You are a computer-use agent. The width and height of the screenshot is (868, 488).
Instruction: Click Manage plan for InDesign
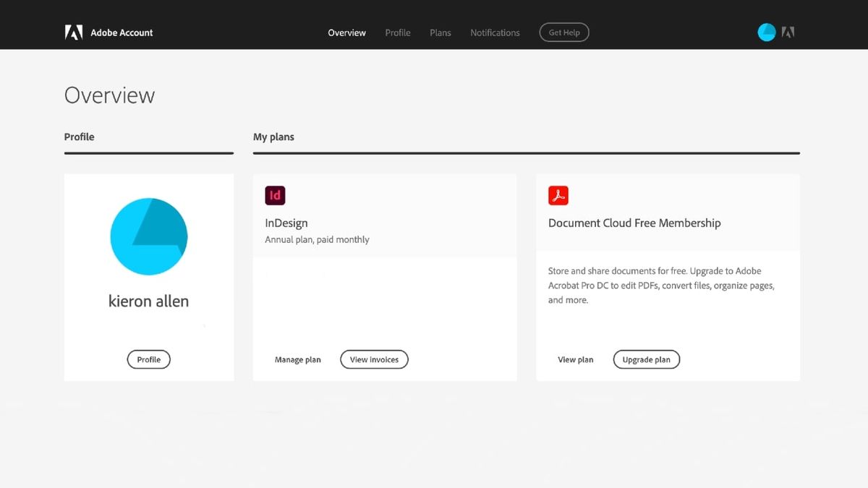pos(298,359)
